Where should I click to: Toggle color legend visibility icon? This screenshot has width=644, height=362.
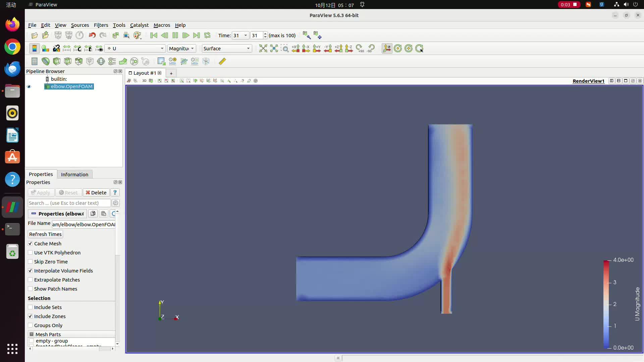(x=34, y=49)
